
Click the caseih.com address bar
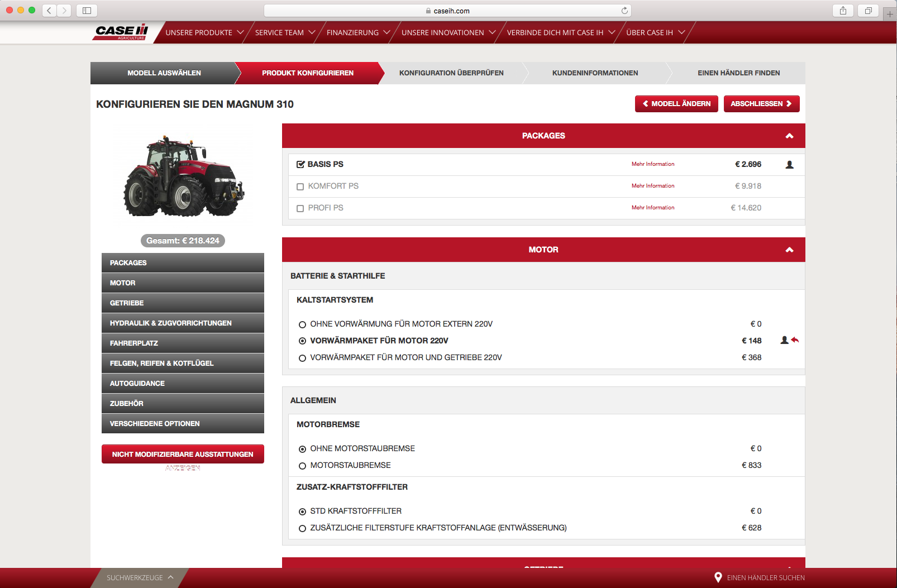coord(447,11)
